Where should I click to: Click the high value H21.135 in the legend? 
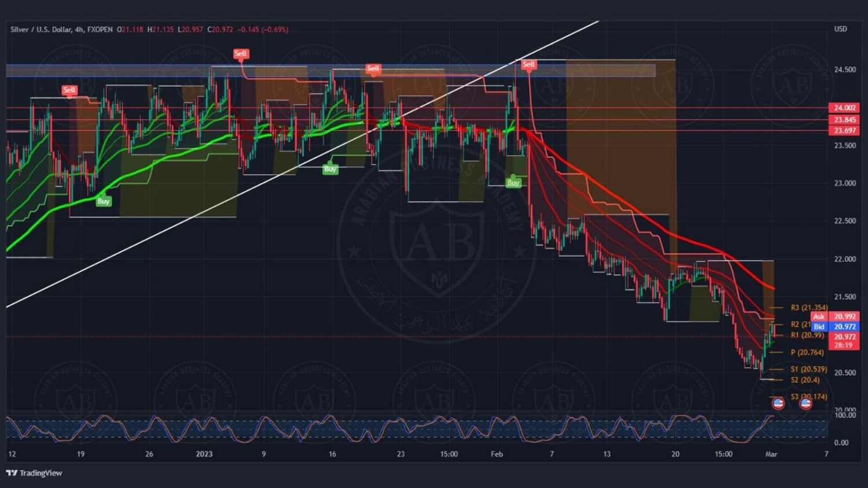160,29
